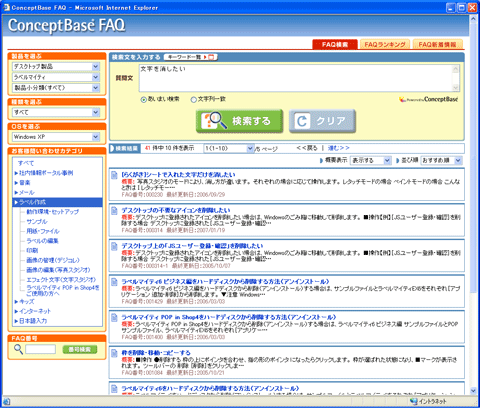The width and height of the screenshot is (480, 408).
Task: Select 画像の管理(デジコレ) subcategory
Action: pyautogui.click(x=53, y=260)
